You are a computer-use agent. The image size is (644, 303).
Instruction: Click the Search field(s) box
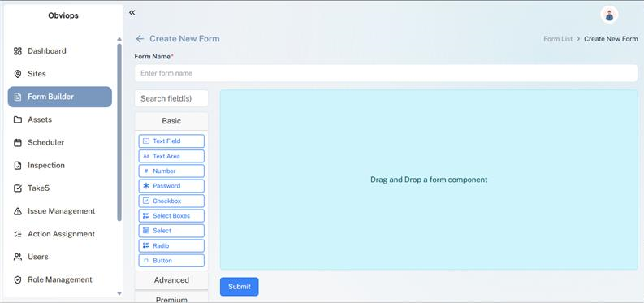point(171,98)
